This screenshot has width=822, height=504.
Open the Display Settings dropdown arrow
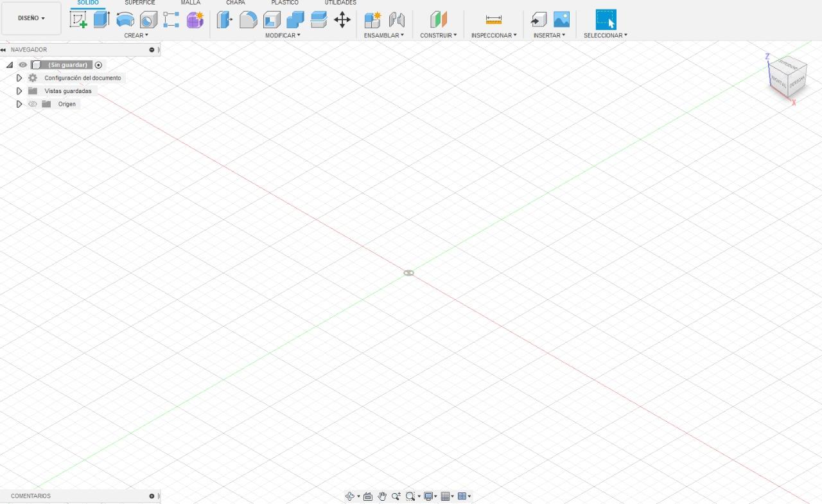[436, 497]
